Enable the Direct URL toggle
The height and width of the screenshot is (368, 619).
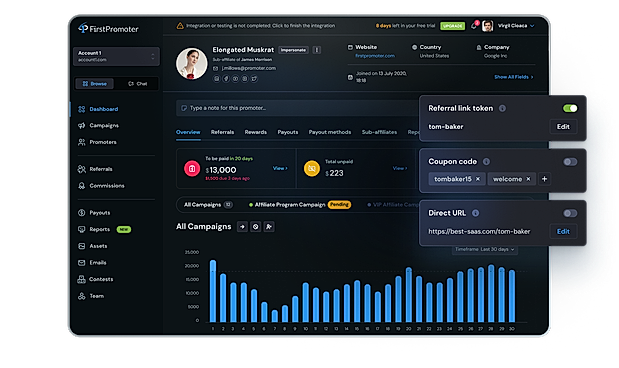(570, 213)
